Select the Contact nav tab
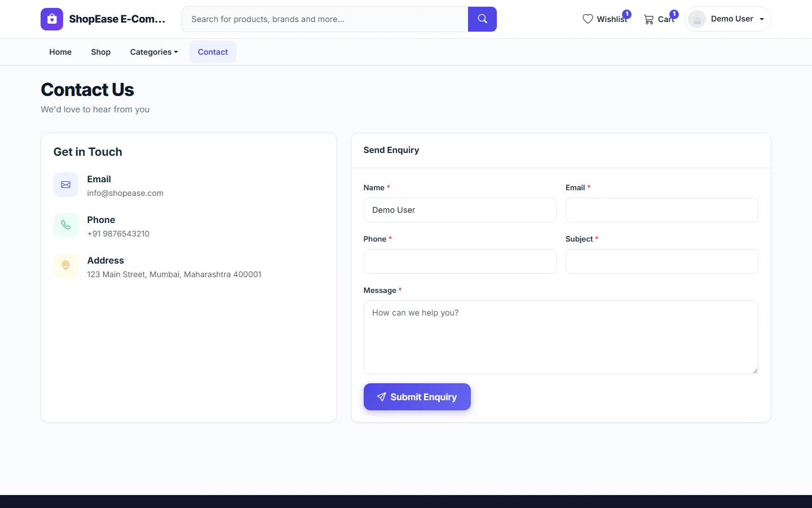 [x=213, y=52]
